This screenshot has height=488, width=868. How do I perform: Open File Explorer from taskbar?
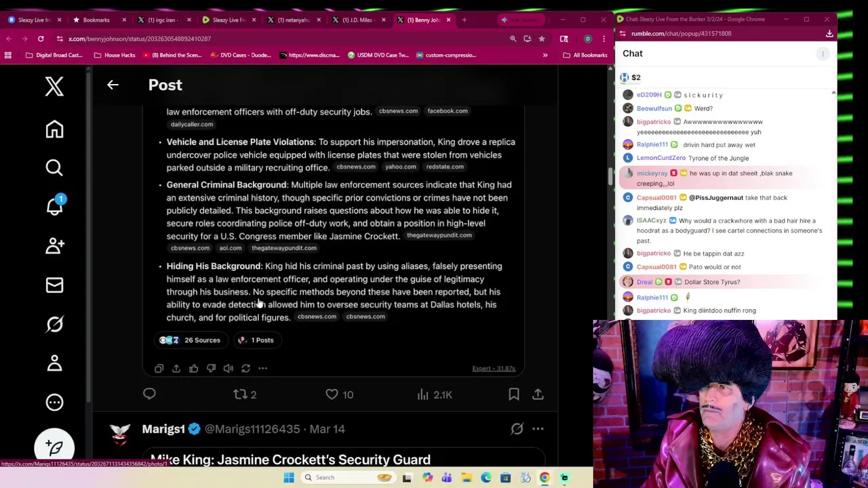[x=467, y=477]
